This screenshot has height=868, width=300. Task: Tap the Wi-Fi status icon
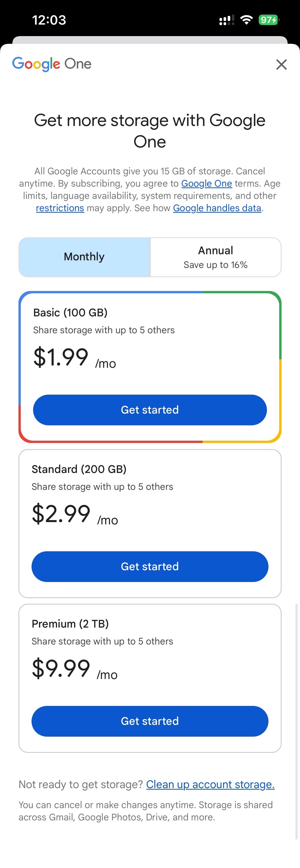coord(247,20)
